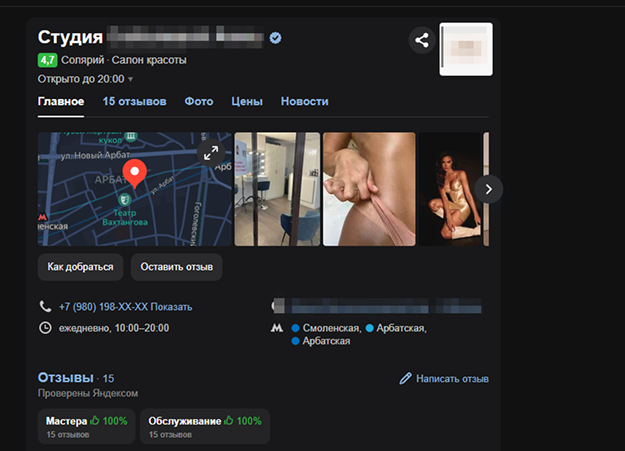Click the light-blue Арбатская metro station link

click(x=401, y=328)
